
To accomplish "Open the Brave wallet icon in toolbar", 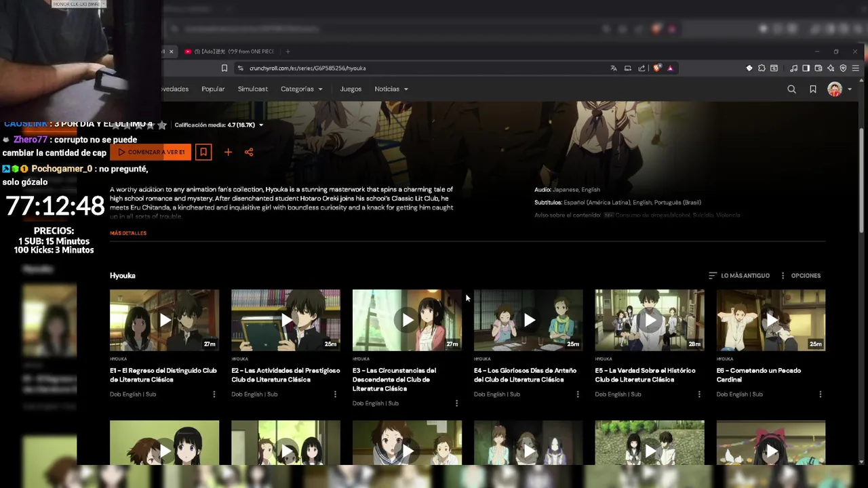I will click(x=818, y=68).
